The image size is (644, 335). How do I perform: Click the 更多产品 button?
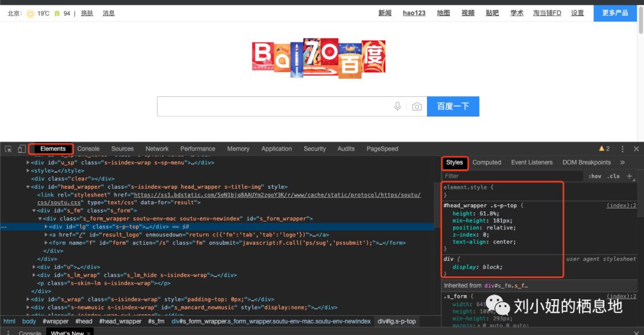(615, 13)
